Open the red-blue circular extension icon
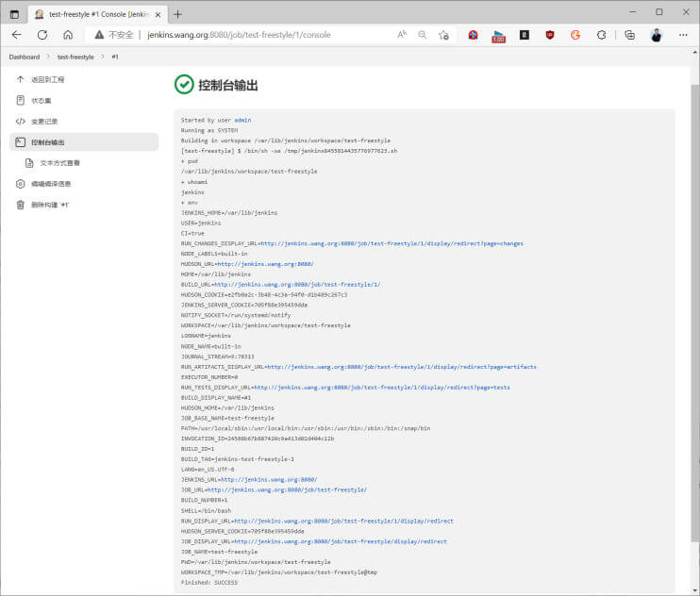Screen dimensions: 700x596 (x=474, y=35)
